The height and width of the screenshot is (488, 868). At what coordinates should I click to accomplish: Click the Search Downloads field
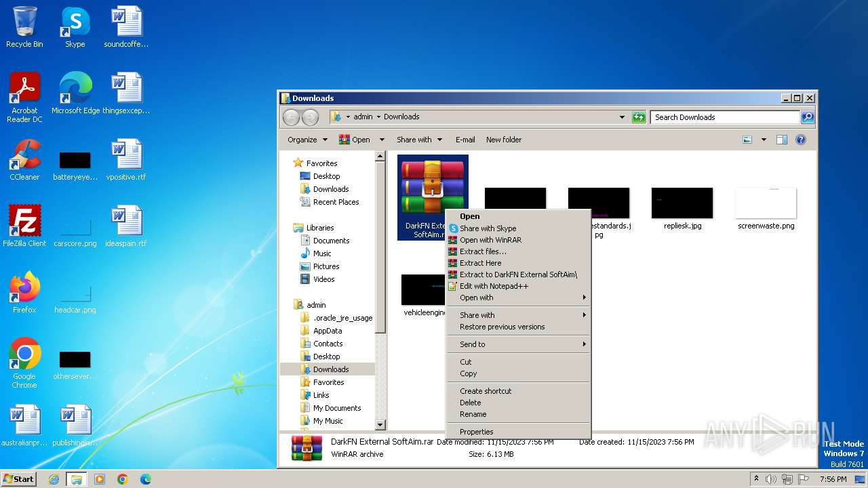pyautogui.click(x=725, y=117)
